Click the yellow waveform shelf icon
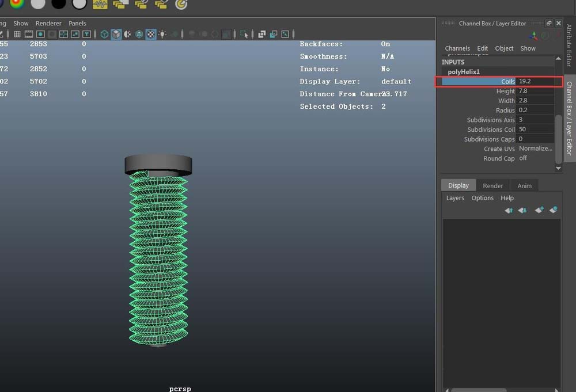 tap(100, 4)
